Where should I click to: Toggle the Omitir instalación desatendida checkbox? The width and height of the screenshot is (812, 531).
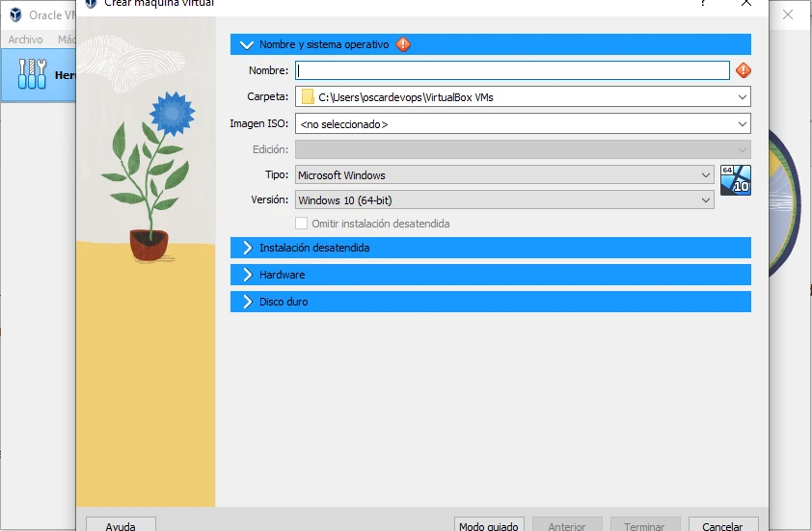tap(302, 223)
